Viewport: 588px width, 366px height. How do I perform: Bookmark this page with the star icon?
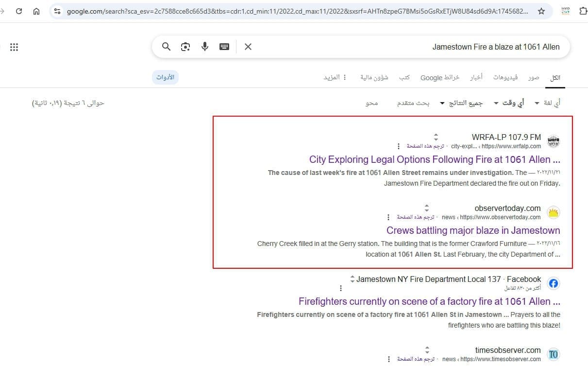point(541,11)
